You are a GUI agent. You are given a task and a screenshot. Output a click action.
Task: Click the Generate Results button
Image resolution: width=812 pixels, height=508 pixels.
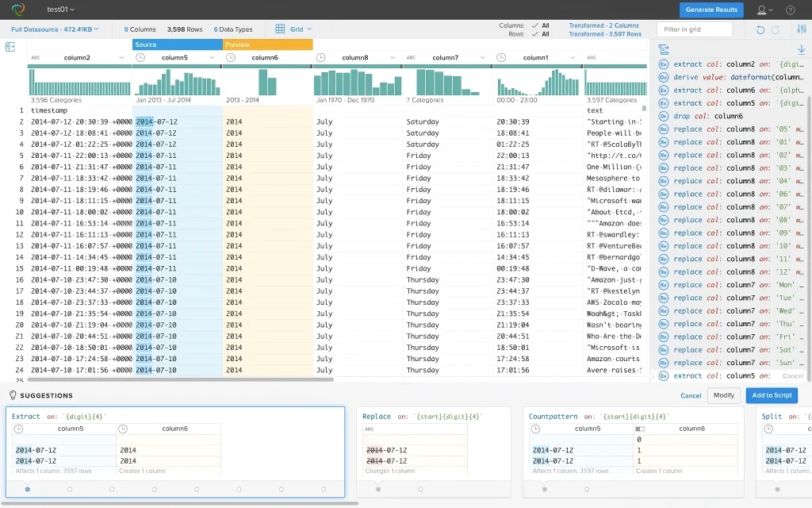(x=711, y=10)
